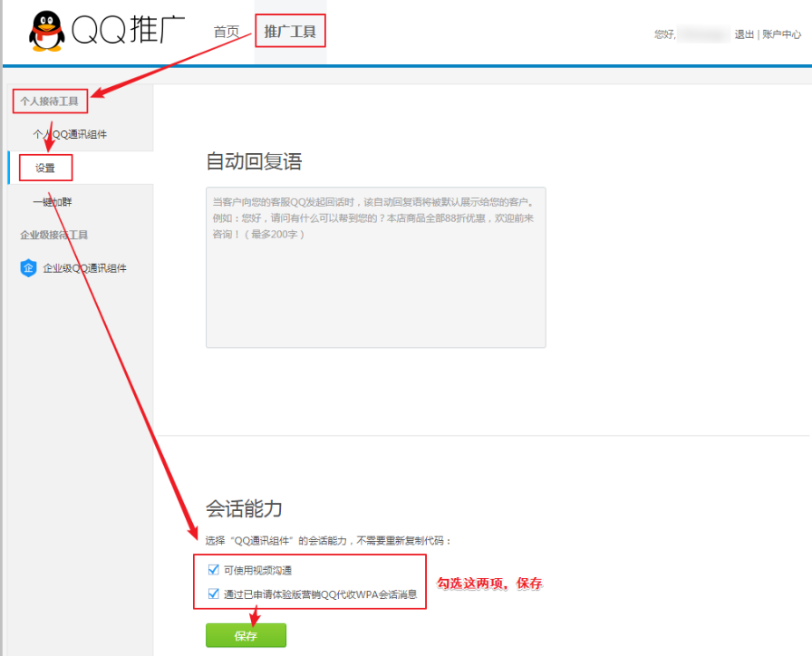Click the 退出 link
Image resolution: width=812 pixels, height=656 pixels.
744,34
